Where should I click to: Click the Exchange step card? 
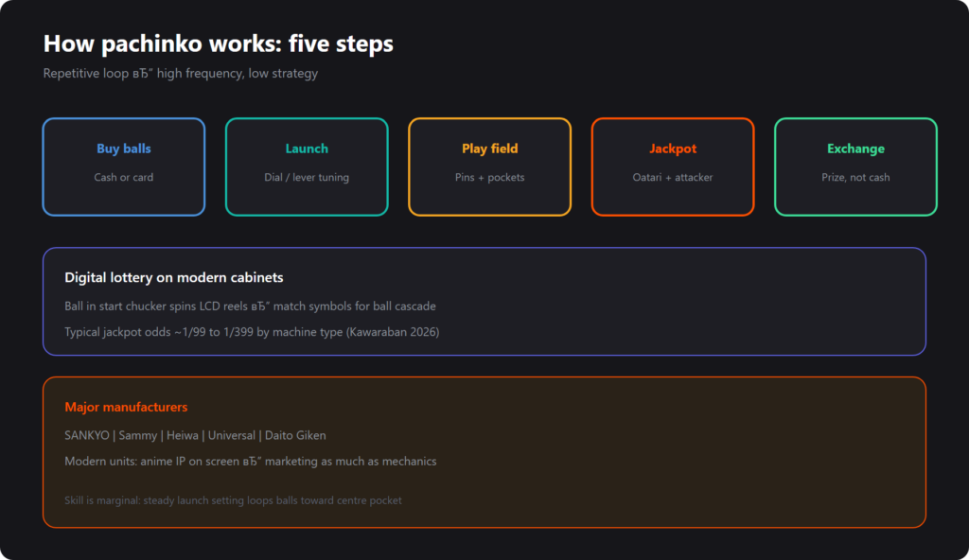click(x=855, y=166)
